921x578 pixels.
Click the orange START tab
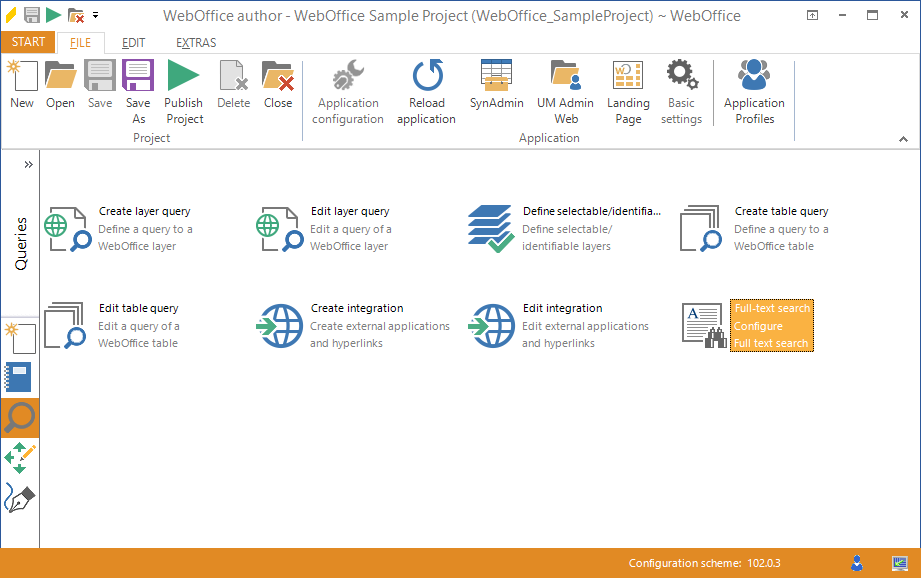[x=28, y=42]
